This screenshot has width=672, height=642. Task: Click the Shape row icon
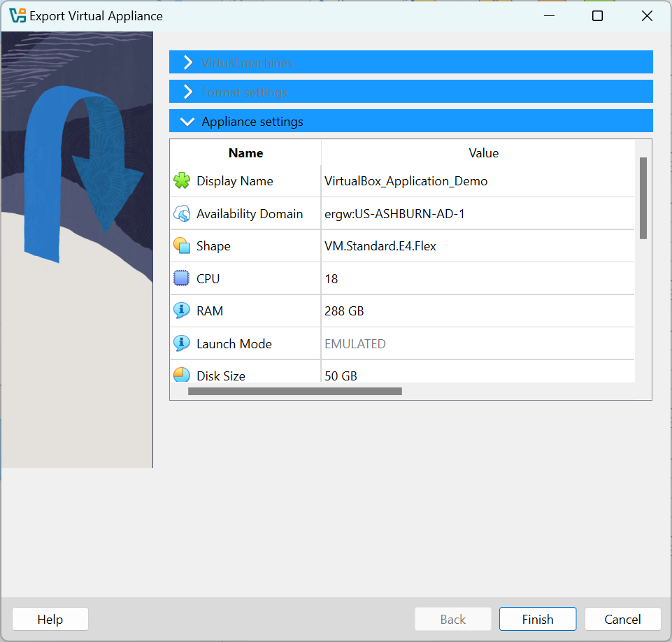coord(182,245)
